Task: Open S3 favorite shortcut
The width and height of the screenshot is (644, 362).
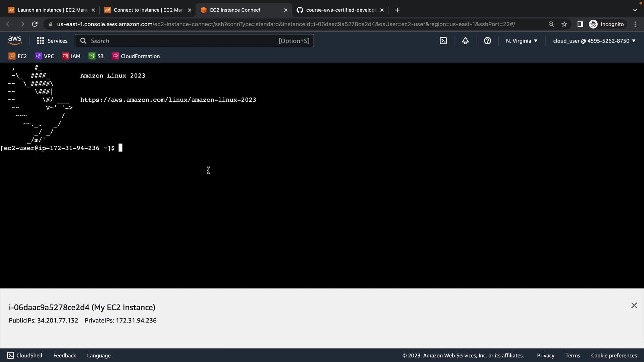Action: point(96,56)
